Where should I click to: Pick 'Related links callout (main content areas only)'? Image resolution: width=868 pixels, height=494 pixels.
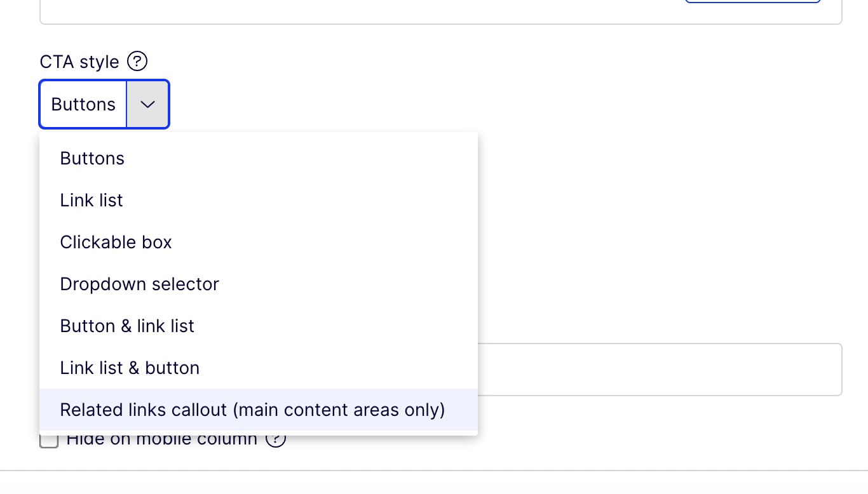pos(252,410)
